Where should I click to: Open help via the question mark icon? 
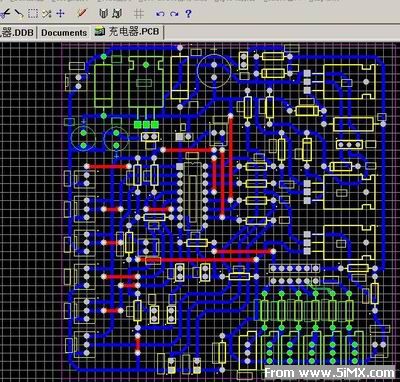coord(188,14)
